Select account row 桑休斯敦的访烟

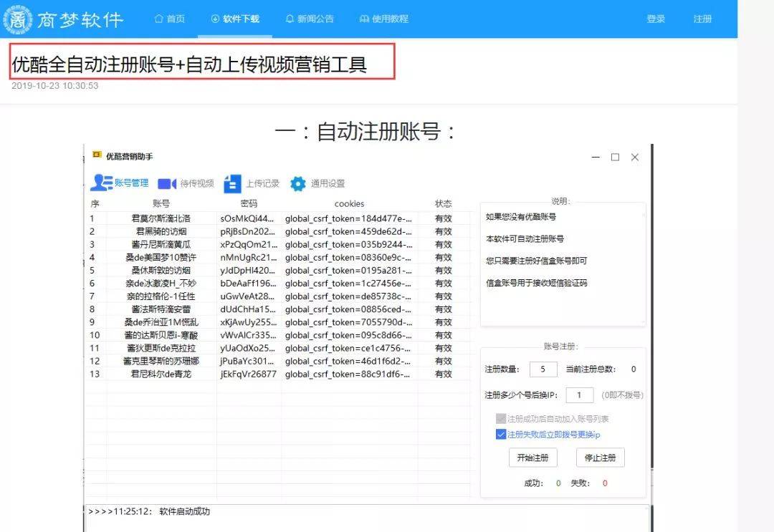pyautogui.click(x=277, y=270)
